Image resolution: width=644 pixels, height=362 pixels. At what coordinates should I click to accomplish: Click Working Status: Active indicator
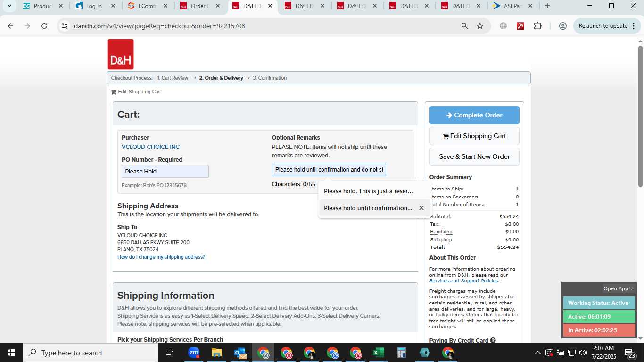[x=599, y=303]
